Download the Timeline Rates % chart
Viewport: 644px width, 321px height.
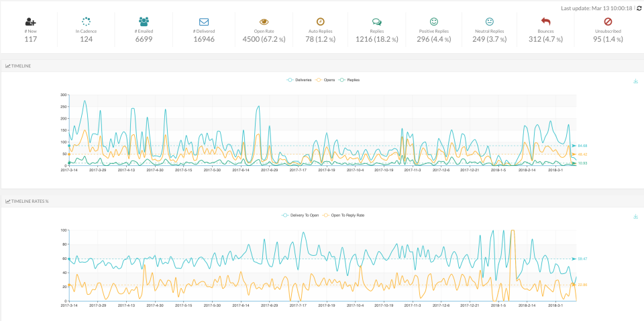pos(635,216)
